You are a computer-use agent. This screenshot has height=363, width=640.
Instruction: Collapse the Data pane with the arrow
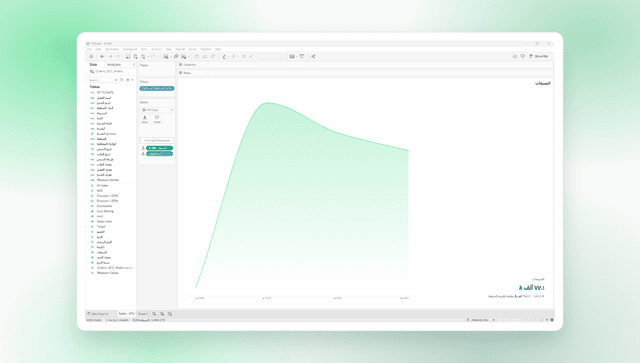[x=133, y=65]
